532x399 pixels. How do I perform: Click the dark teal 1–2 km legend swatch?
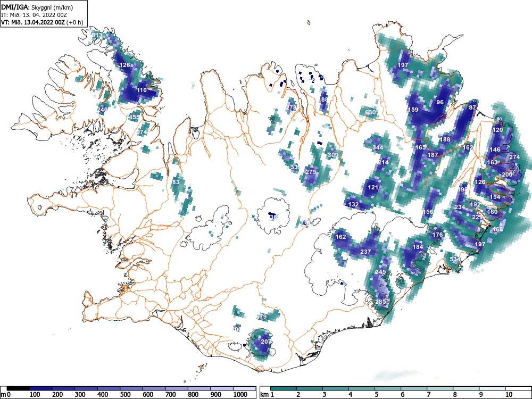(x=284, y=388)
